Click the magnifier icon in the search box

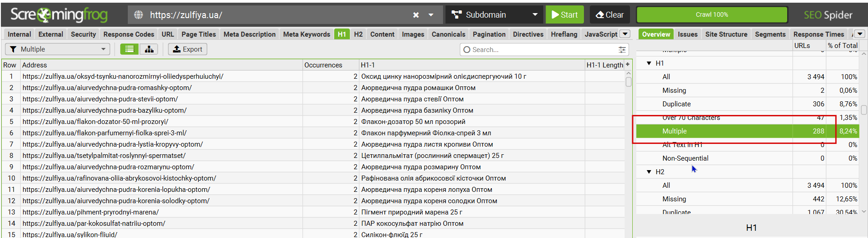click(467, 50)
